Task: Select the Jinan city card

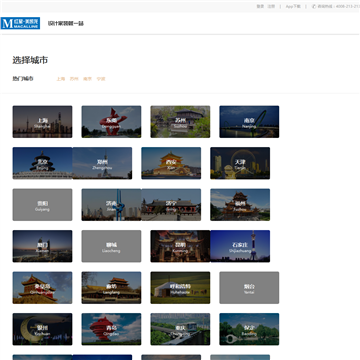Action: (x=111, y=205)
